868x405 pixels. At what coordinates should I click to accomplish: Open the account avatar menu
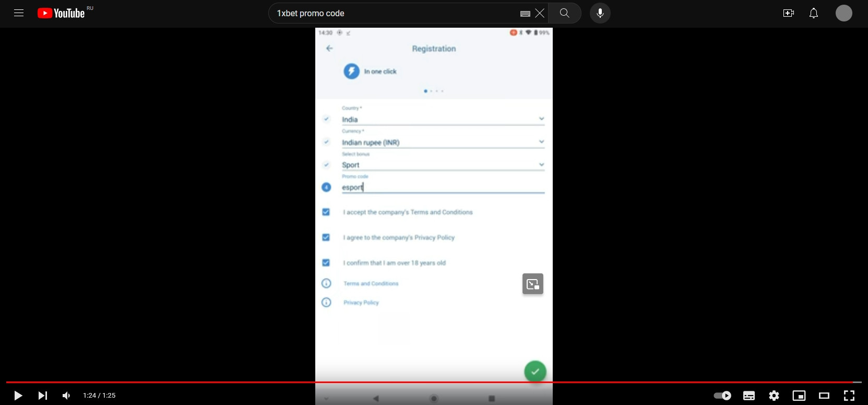[x=844, y=13]
